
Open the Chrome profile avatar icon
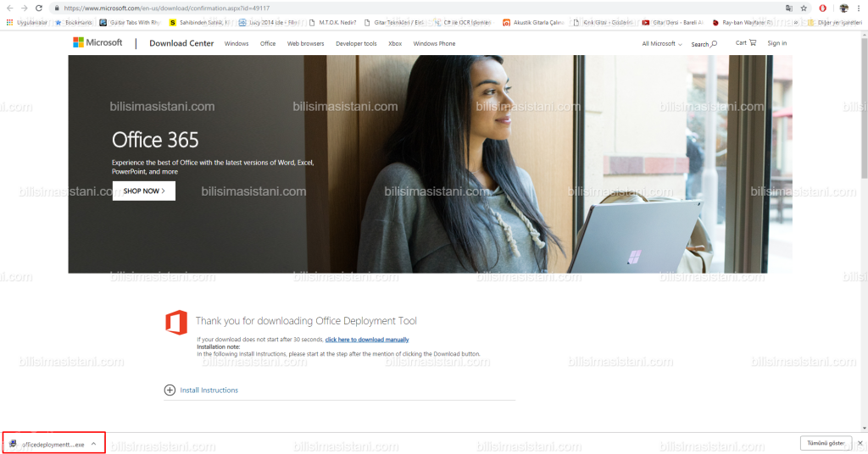(843, 8)
